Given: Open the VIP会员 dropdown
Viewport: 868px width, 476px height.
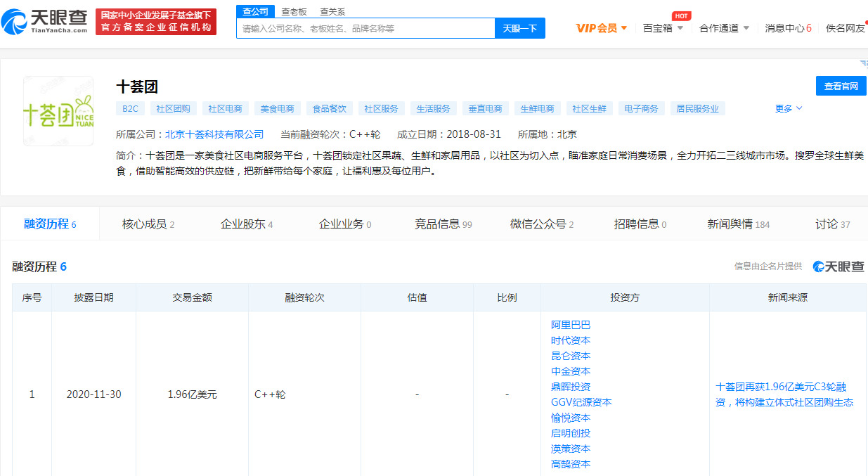Looking at the screenshot, I should pyautogui.click(x=602, y=28).
